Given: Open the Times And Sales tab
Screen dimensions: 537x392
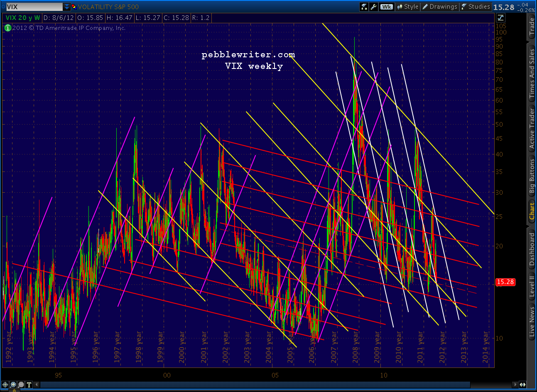Looking at the screenshot, I should click(532, 74).
